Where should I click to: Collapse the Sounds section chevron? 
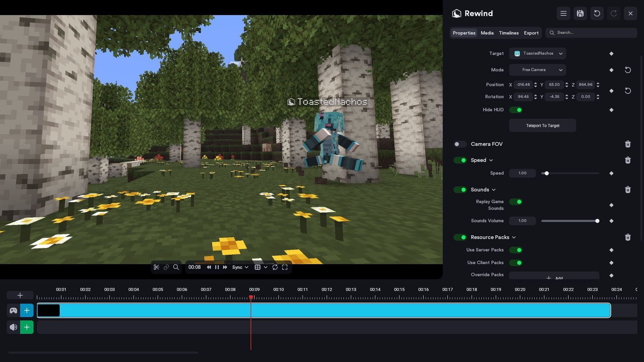494,190
